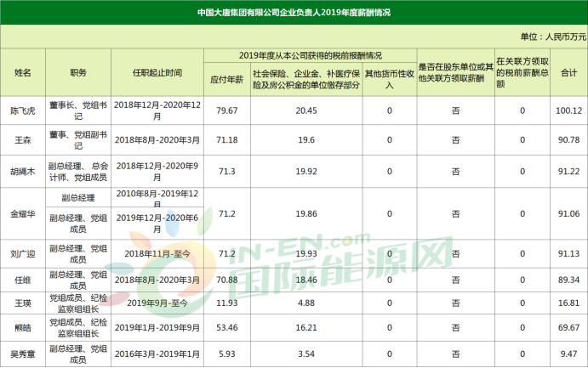This screenshot has width=588, height=368.
Task: Select the insurance value 20.45
Action: (x=306, y=110)
